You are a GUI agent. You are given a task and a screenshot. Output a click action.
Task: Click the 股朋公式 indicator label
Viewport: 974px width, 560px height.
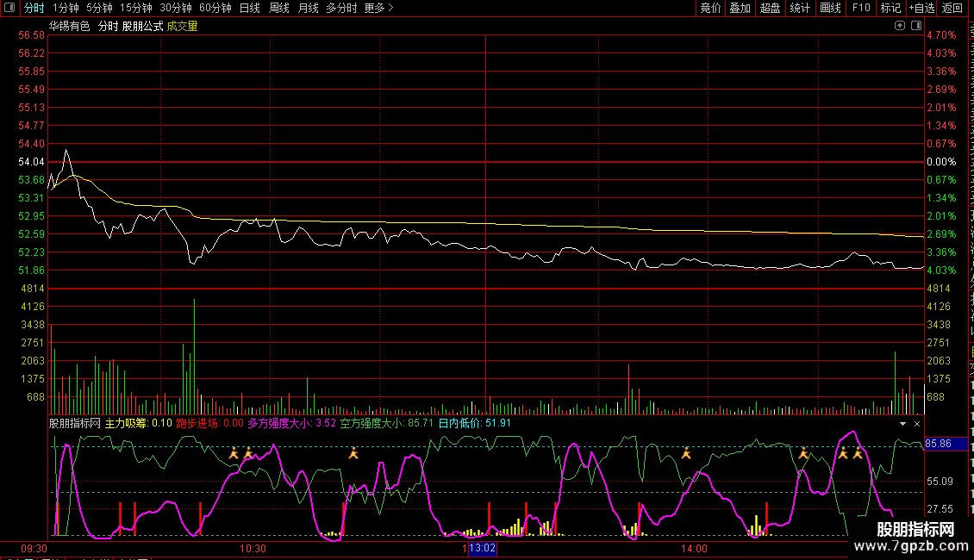click(x=142, y=26)
